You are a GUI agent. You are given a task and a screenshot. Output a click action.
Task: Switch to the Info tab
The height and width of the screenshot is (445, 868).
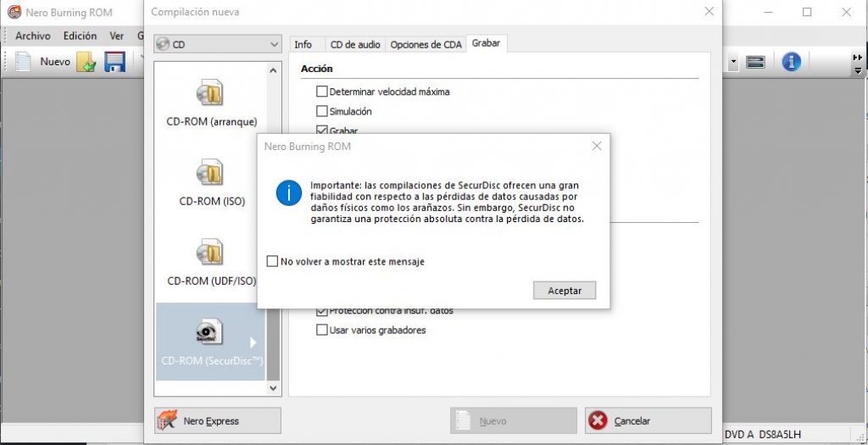click(x=303, y=45)
